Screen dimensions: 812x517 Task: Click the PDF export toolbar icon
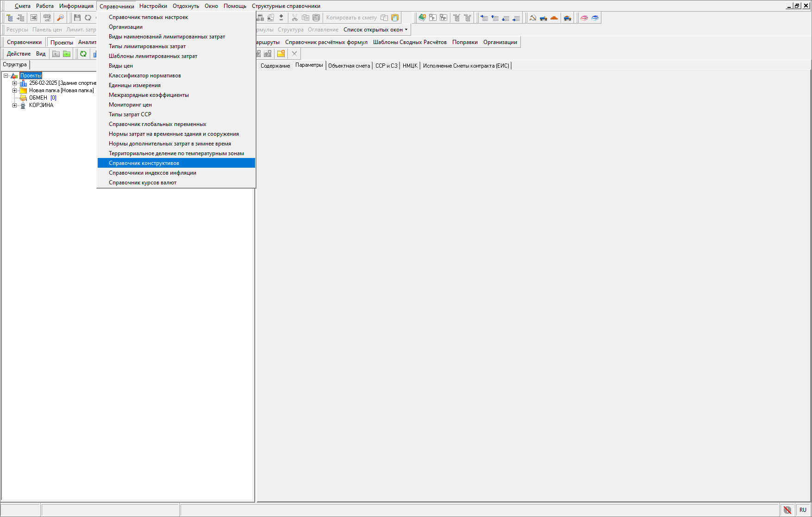point(47,18)
